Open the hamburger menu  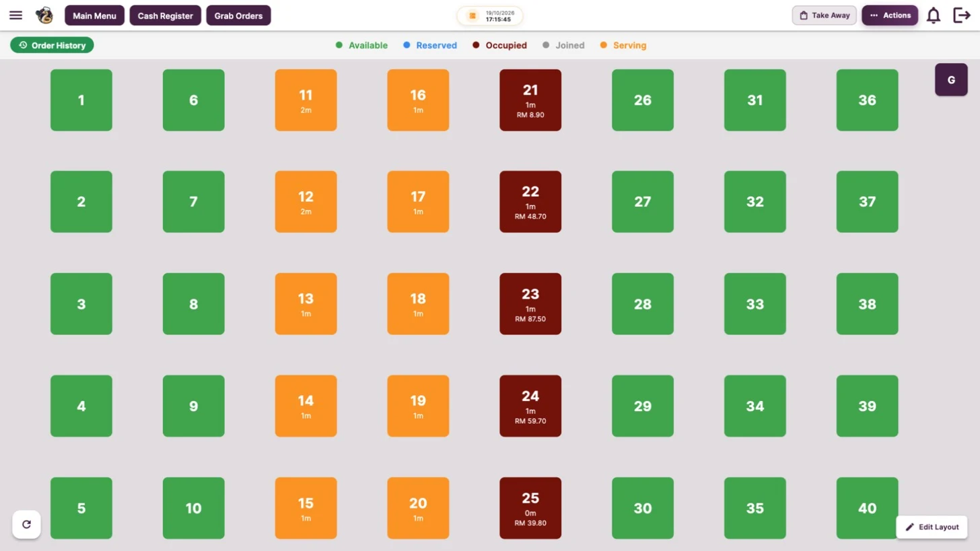15,15
